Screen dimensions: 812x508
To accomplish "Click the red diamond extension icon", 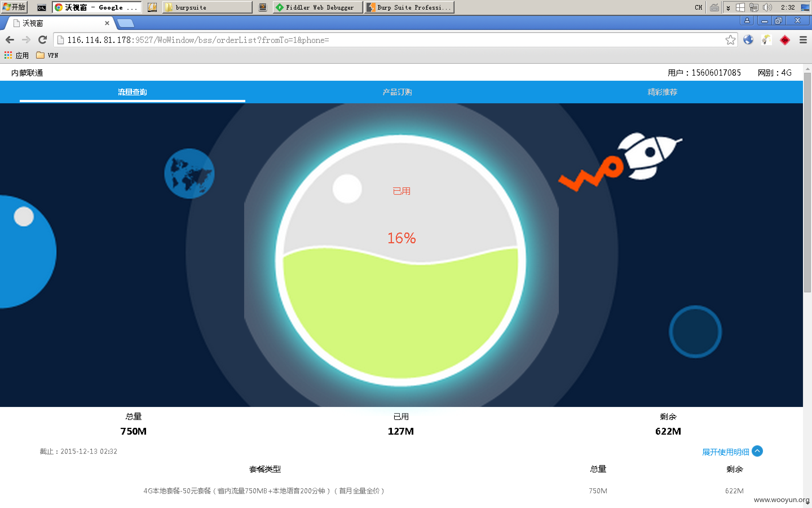I will 784,40.
